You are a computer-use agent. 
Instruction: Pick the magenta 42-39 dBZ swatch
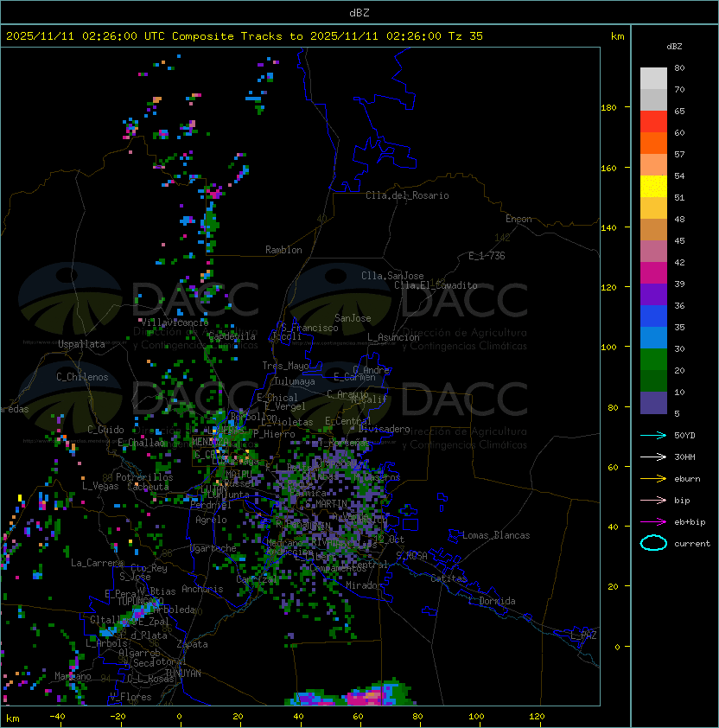pyautogui.click(x=653, y=273)
